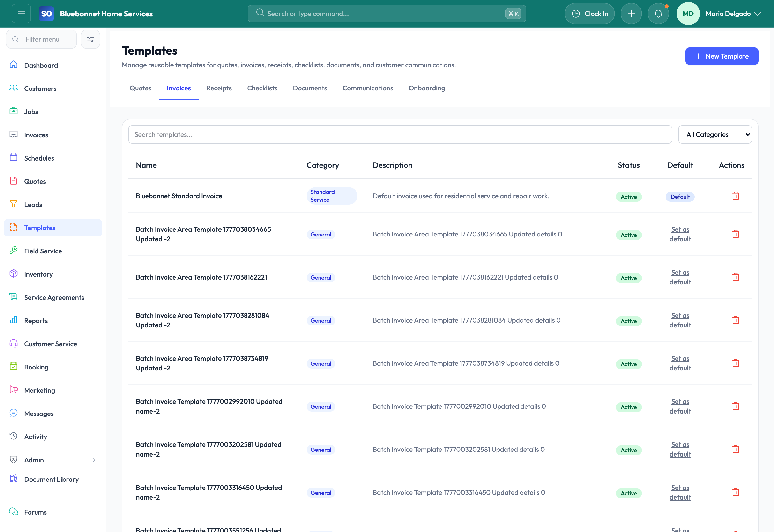Click the Filter menu input
Image resolution: width=774 pixels, height=532 pixels.
point(41,39)
